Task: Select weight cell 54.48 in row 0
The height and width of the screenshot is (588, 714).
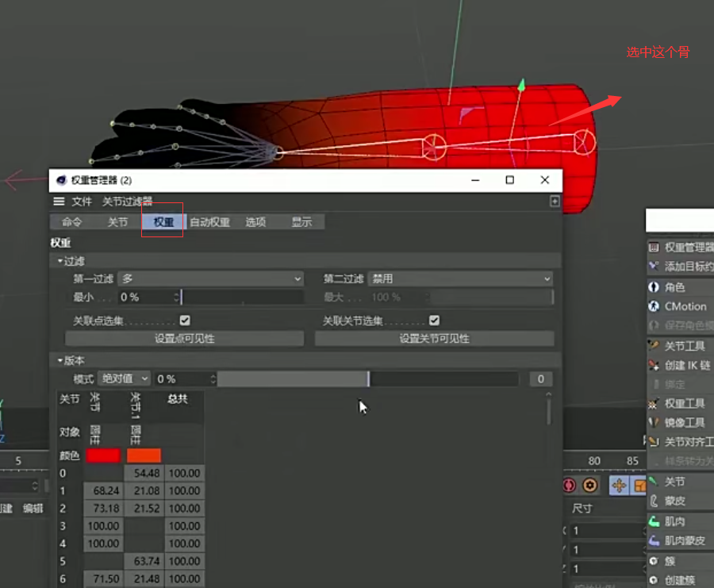Action: [144, 473]
